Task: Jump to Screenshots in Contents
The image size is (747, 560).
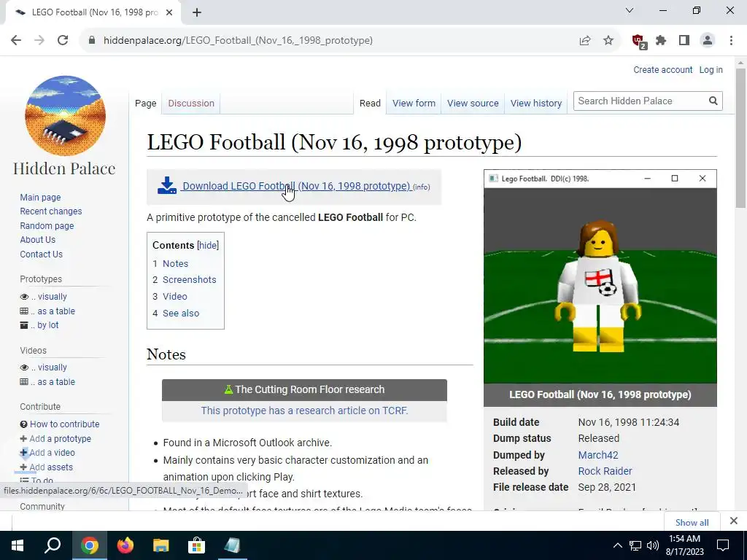Action: (x=190, y=280)
